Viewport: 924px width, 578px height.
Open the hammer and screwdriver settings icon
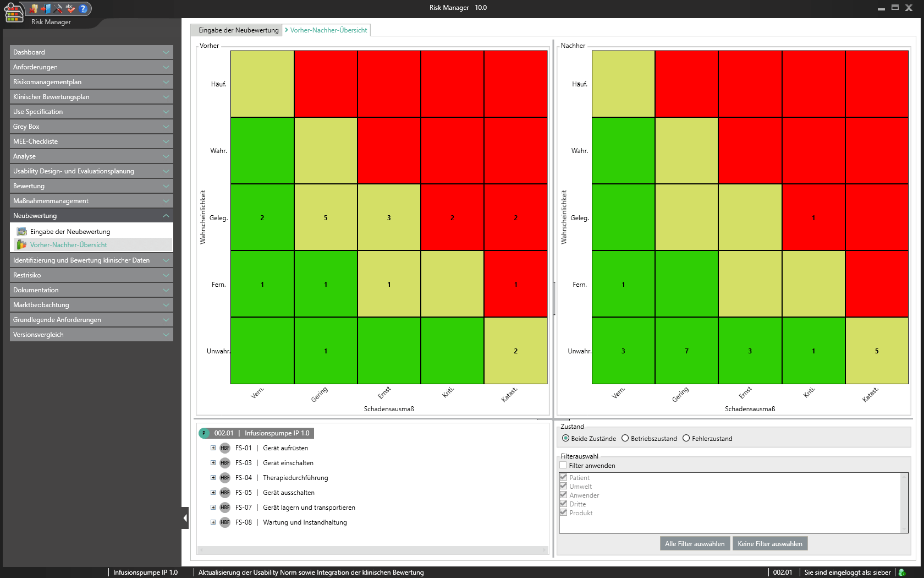pos(58,8)
